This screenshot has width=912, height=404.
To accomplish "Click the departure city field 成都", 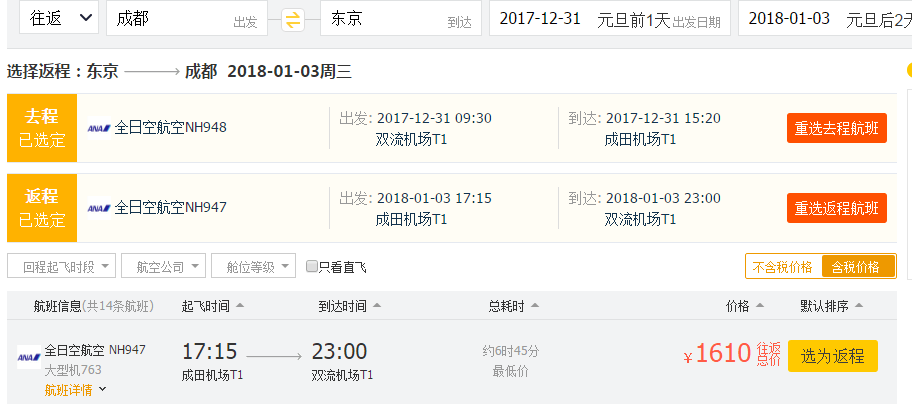I will click(x=187, y=18).
